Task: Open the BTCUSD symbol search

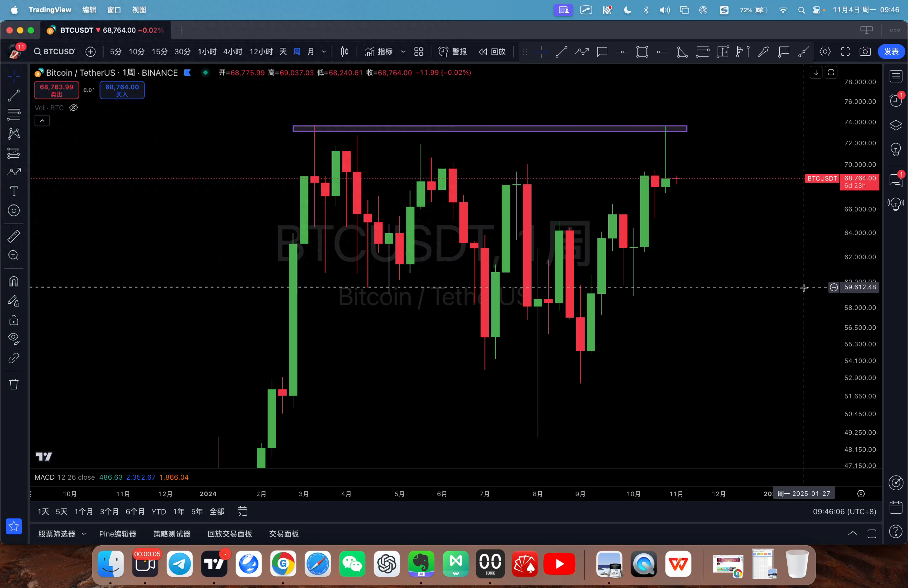Action: (x=55, y=51)
